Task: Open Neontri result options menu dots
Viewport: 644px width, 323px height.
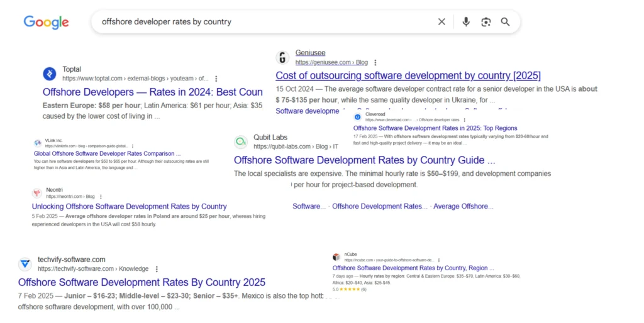Action: pyautogui.click(x=101, y=197)
